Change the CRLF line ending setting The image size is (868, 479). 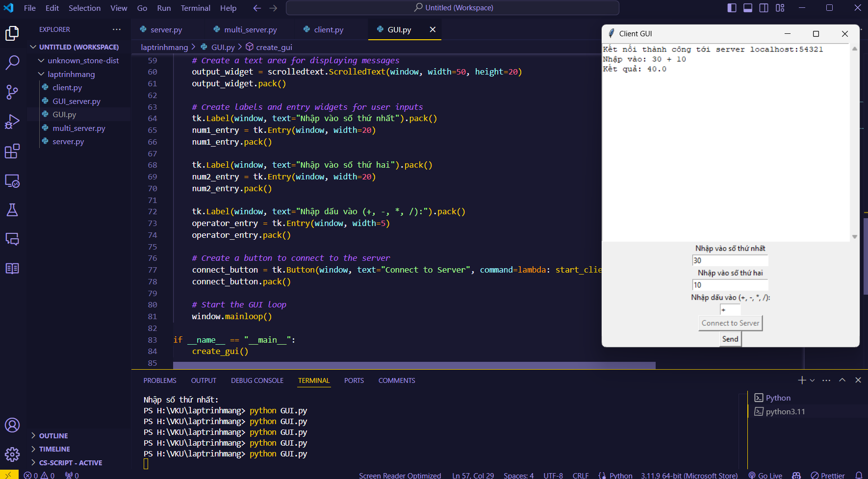[x=581, y=475]
